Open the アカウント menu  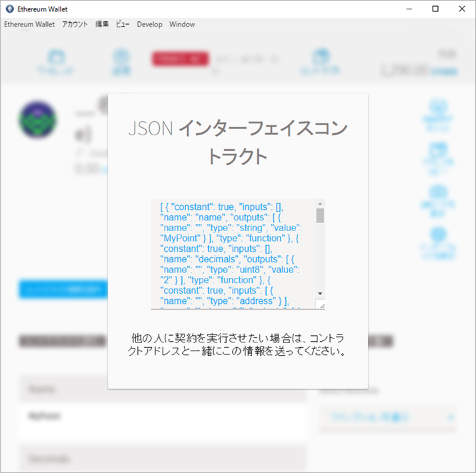coord(75,24)
